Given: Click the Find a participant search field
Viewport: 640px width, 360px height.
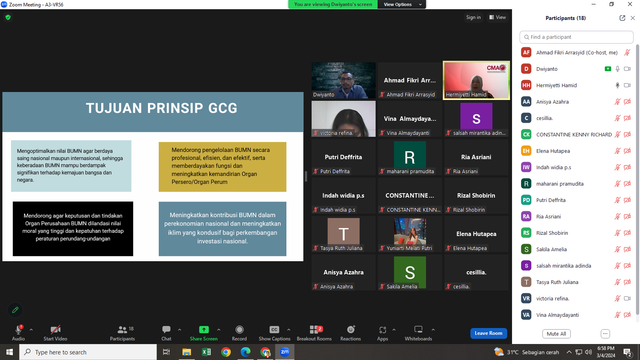Looking at the screenshot, I should pos(576,37).
